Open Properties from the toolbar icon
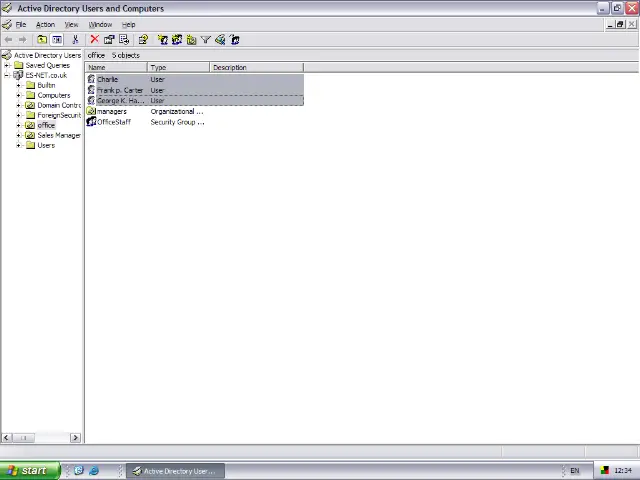Image resolution: width=640 pixels, height=480 pixels. point(109,40)
